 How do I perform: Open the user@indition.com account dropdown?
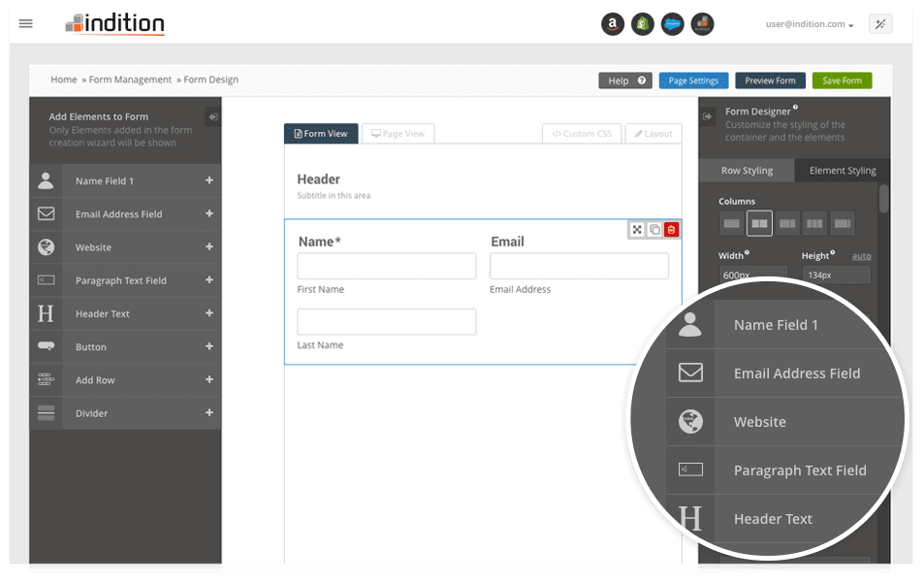tap(810, 24)
